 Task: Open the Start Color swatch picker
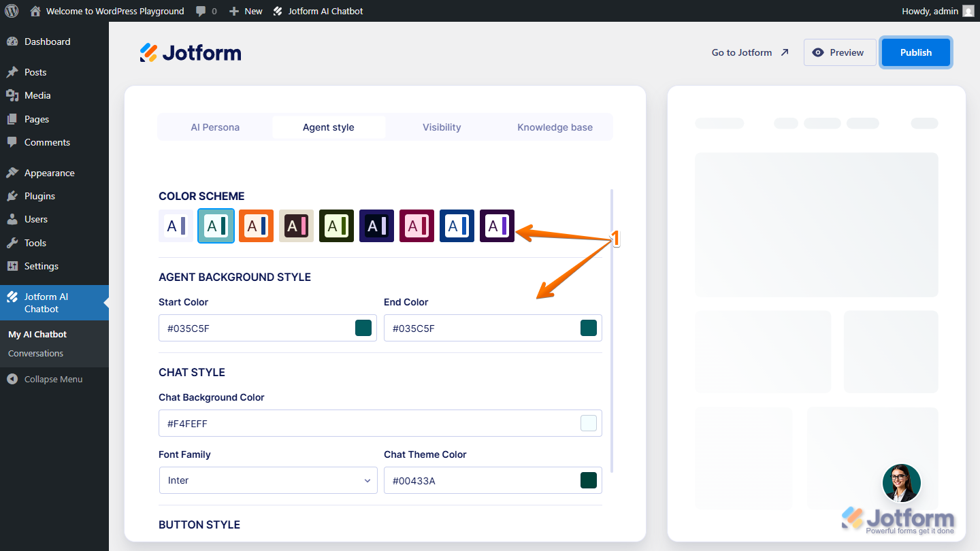363,328
